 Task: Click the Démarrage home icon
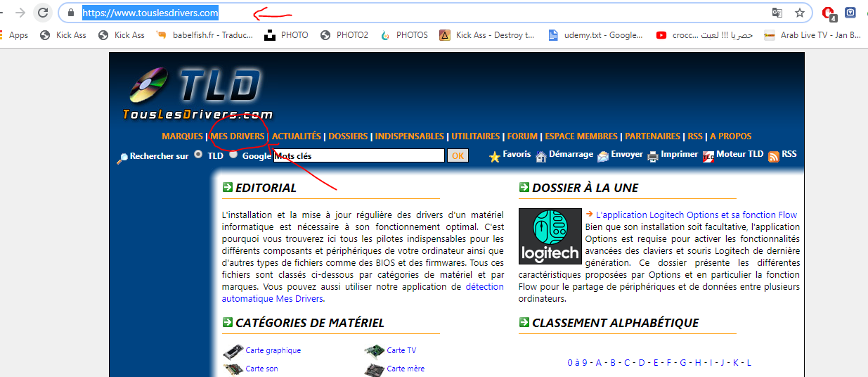click(x=540, y=157)
